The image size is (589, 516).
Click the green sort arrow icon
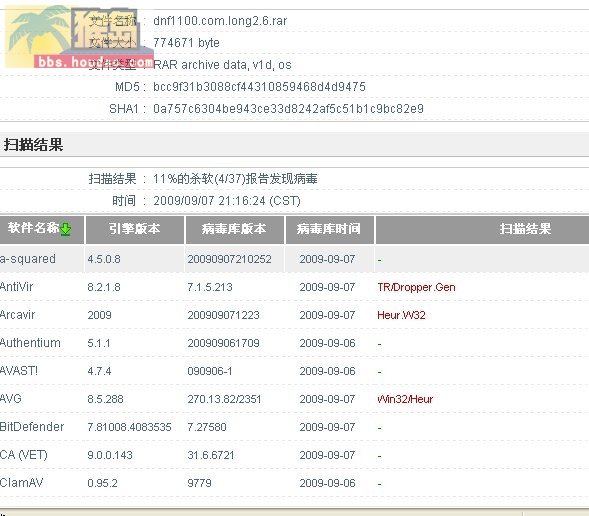click(65, 229)
